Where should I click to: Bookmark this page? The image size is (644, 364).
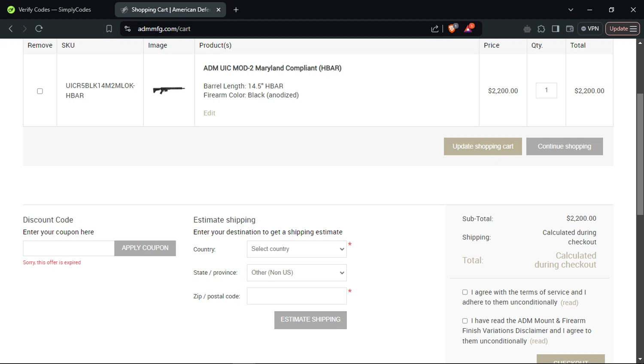click(x=109, y=29)
